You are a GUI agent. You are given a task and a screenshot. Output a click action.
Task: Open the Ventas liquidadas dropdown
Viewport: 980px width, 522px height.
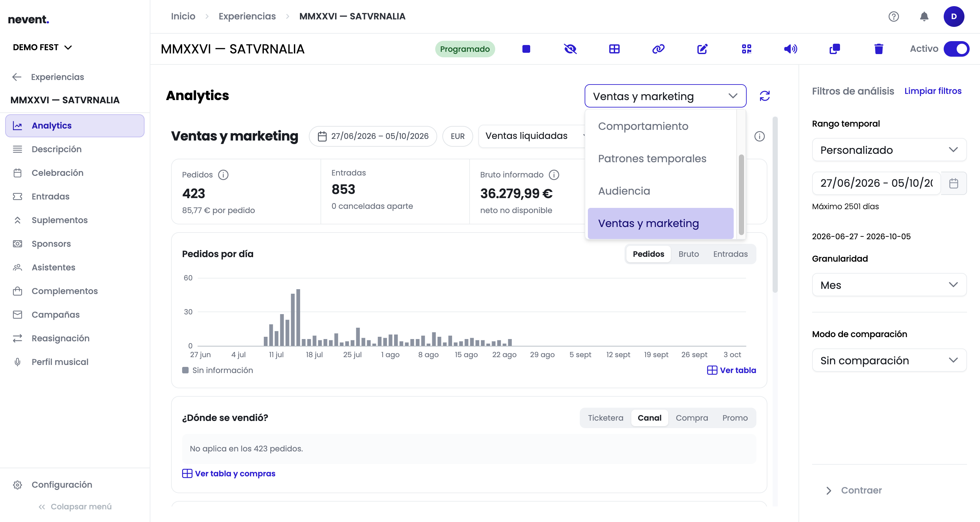532,136
